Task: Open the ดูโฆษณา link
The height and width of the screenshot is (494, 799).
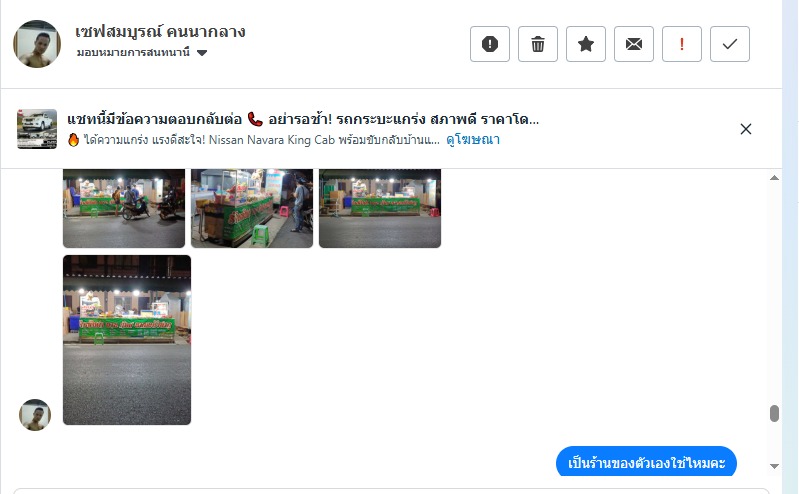Action: coord(473,140)
